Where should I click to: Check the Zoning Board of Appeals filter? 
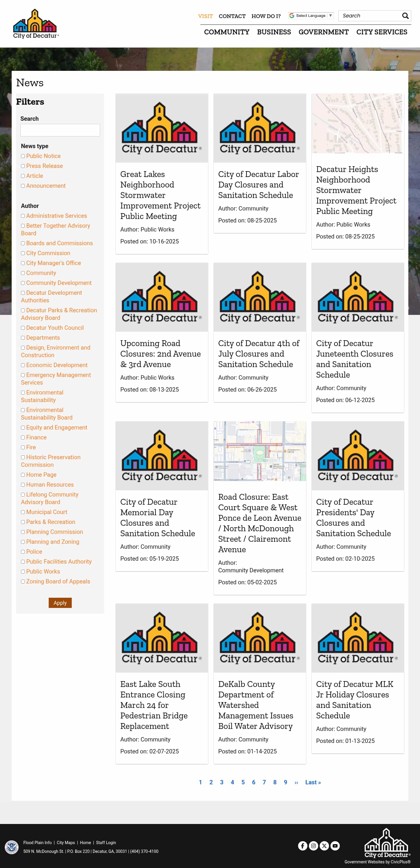[x=23, y=582]
